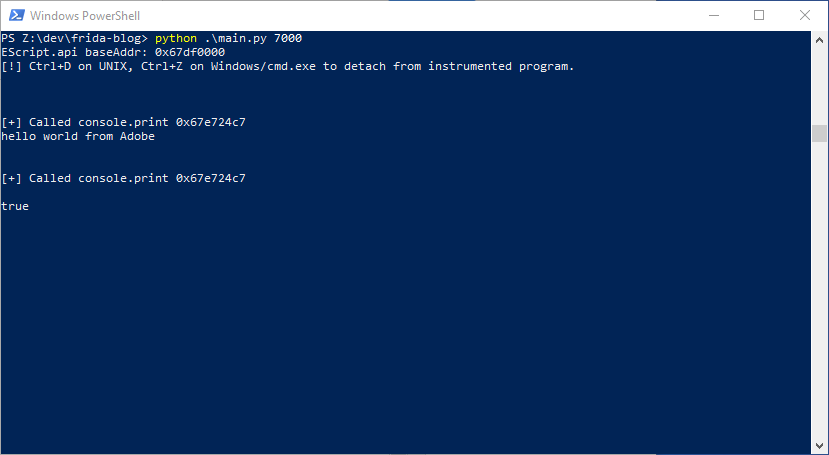The height and width of the screenshot is (455, 829).
Task: Click the yellow "python" command word
Action: (x=175, y=38)
